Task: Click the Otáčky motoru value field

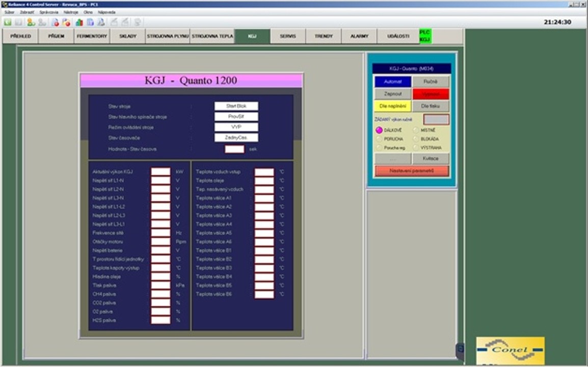Action: point(161,242)
